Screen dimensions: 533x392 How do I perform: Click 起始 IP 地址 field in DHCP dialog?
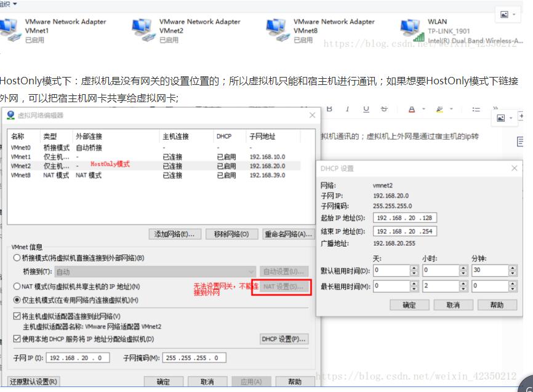point(405,218)
